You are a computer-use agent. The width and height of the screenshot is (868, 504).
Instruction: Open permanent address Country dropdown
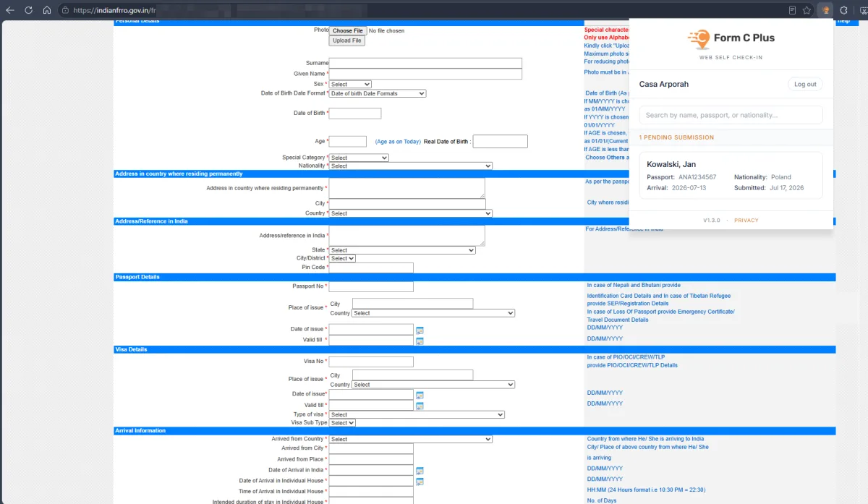pyautogui.click(x=411, y=213)
